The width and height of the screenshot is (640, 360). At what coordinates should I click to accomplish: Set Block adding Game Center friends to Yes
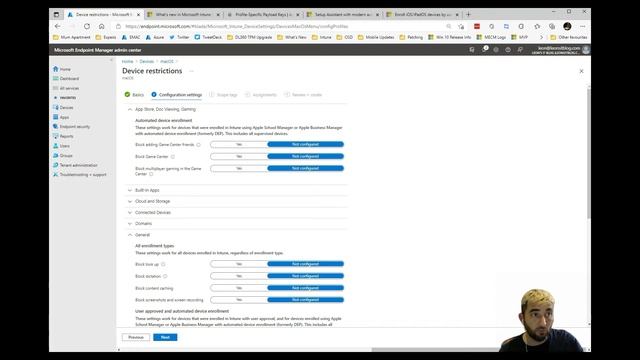point(239,144)
